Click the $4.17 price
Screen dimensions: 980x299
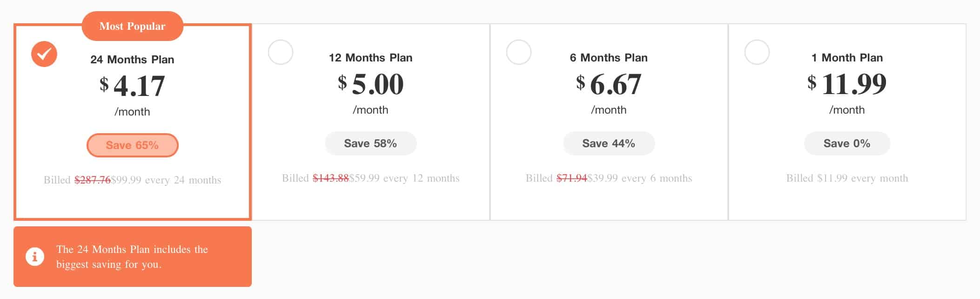click(133, 86)
